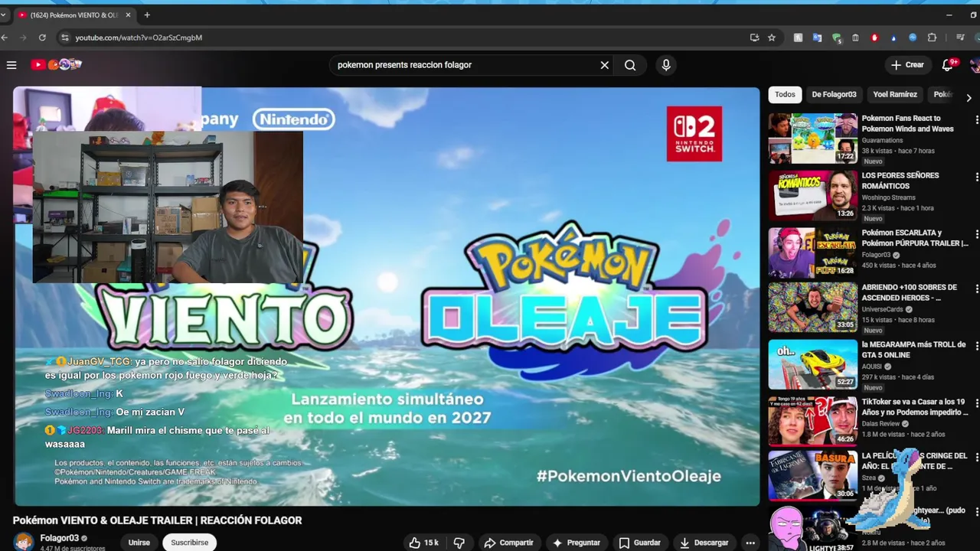The image size is (980, 551).
Task: Open the Google Translate extension icon
Action: 817,37
